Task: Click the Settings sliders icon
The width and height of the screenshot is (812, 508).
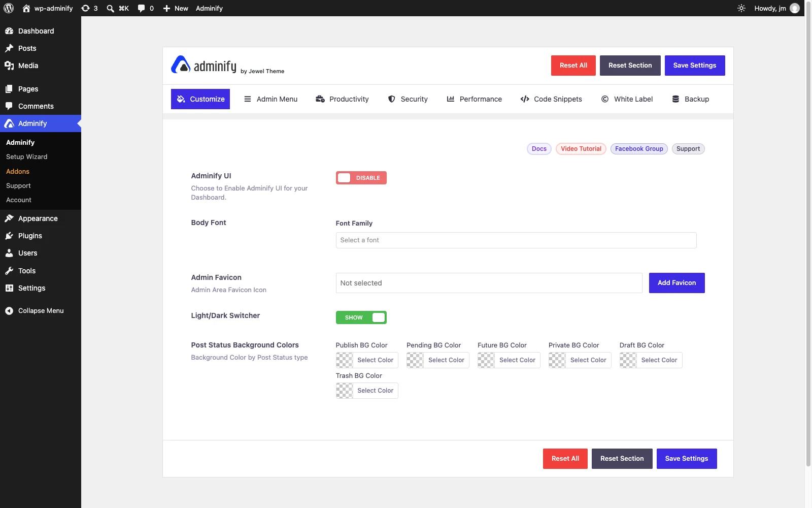Action: click(x=9, y=288)
